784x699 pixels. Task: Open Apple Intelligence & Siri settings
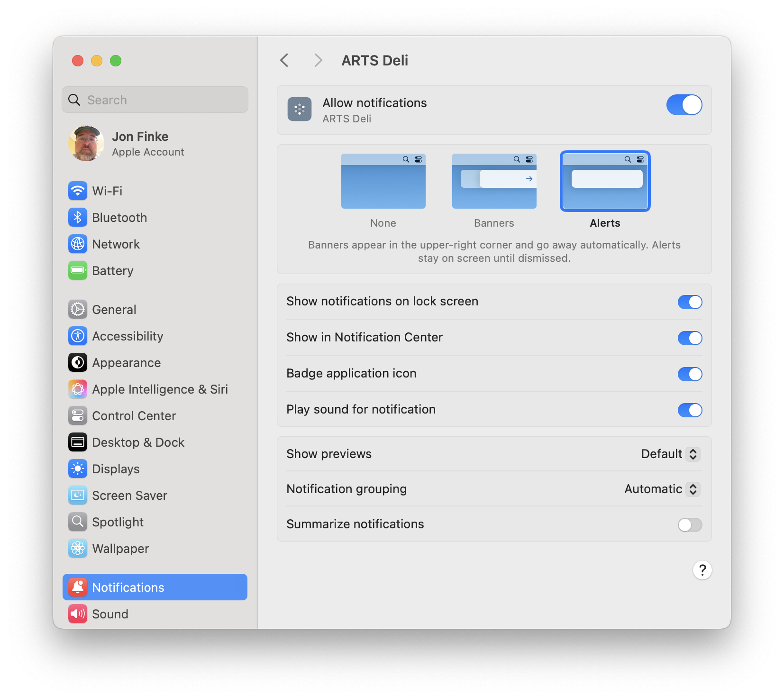tap(155, 389)
